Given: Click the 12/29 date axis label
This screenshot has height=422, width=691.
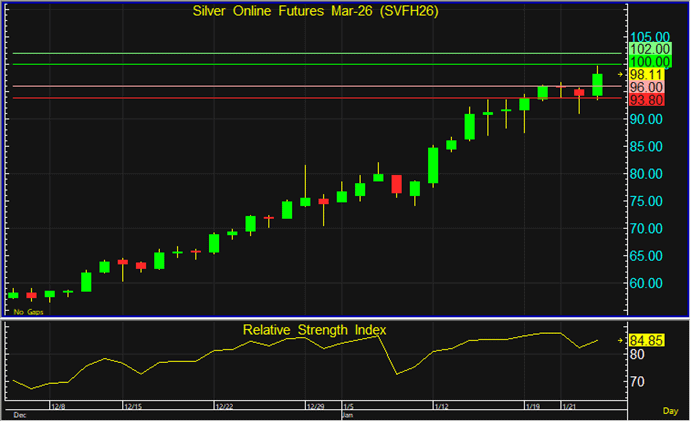Looking at the screenshot, I should point(315,407).
